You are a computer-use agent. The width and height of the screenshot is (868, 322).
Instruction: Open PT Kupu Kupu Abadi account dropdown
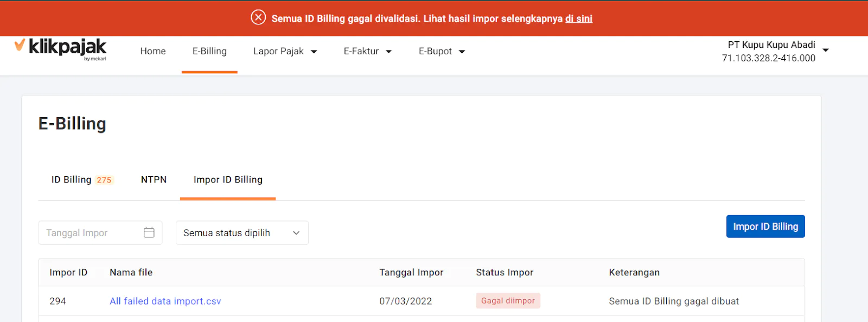775,51
